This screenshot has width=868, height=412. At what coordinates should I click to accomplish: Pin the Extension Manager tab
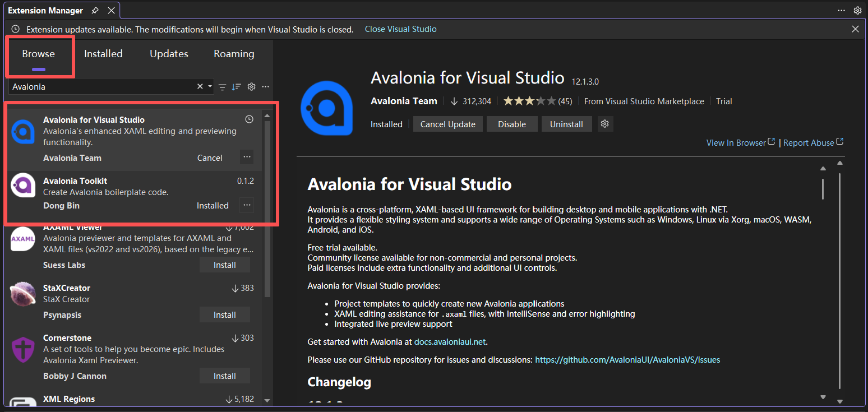point(95,11)
